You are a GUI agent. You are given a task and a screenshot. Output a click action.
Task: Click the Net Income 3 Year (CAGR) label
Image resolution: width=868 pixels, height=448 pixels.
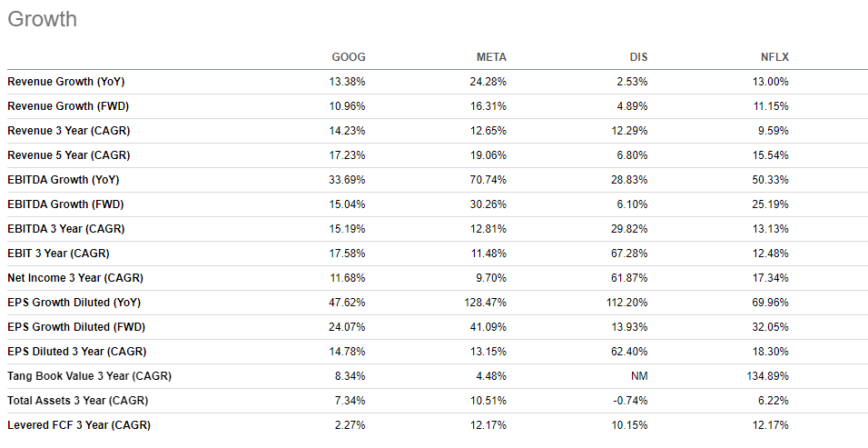tap(75, 278)
